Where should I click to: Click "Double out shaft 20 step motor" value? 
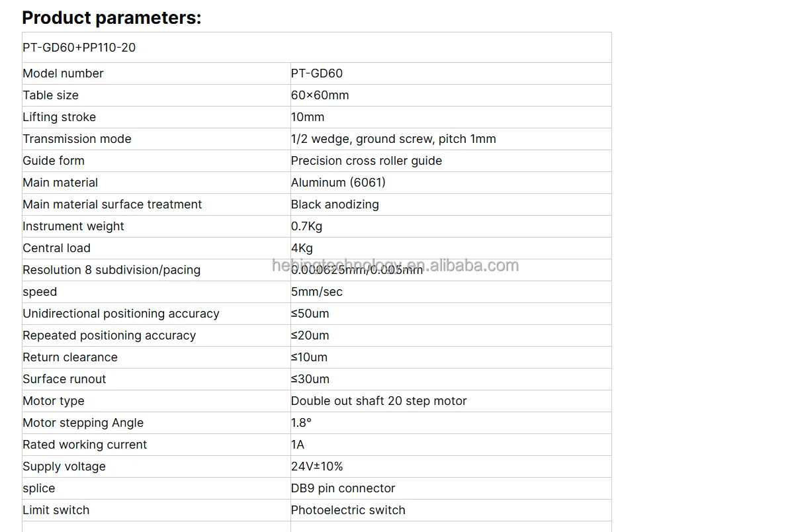378,401
